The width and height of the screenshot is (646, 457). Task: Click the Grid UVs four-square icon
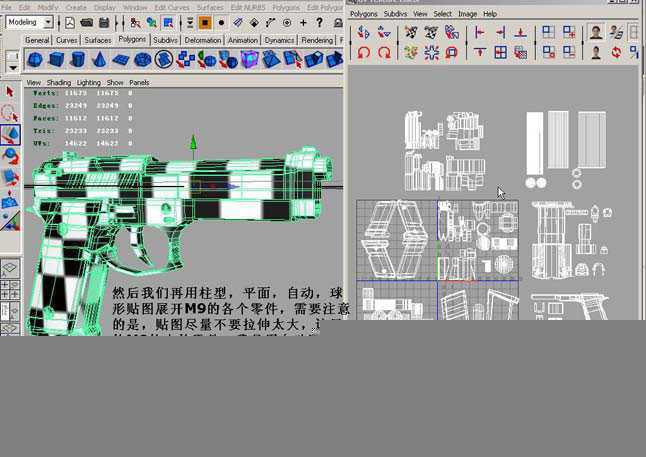tap(501, 53)
